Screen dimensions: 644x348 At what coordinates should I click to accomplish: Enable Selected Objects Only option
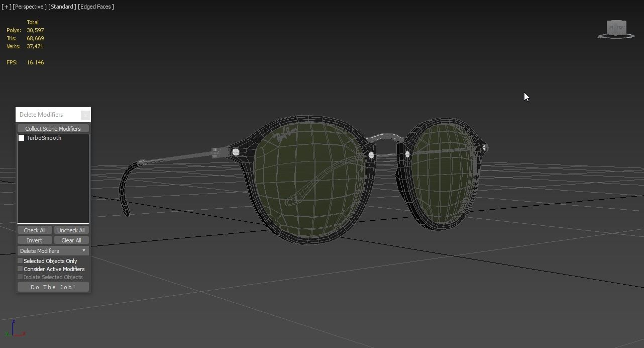tap(20, 260)
